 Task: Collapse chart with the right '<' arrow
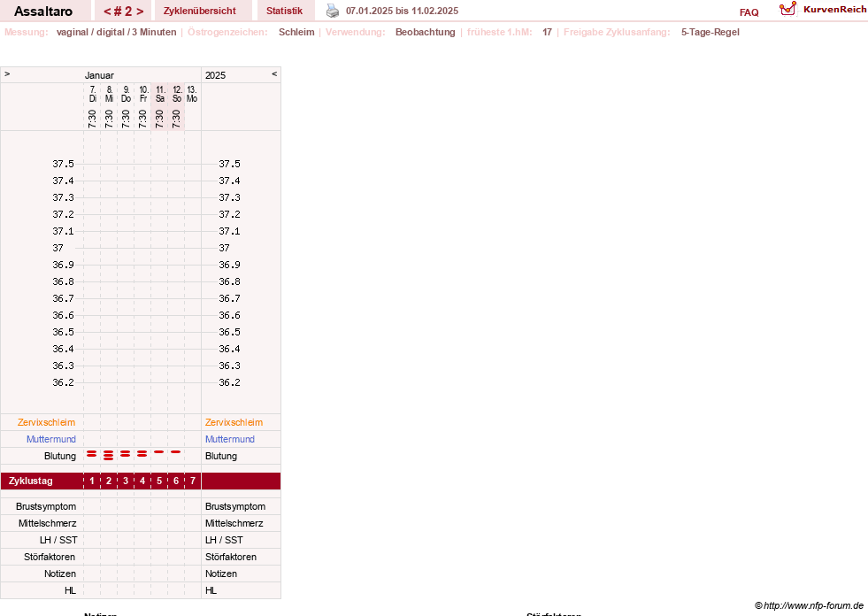[x=274, y=73]
